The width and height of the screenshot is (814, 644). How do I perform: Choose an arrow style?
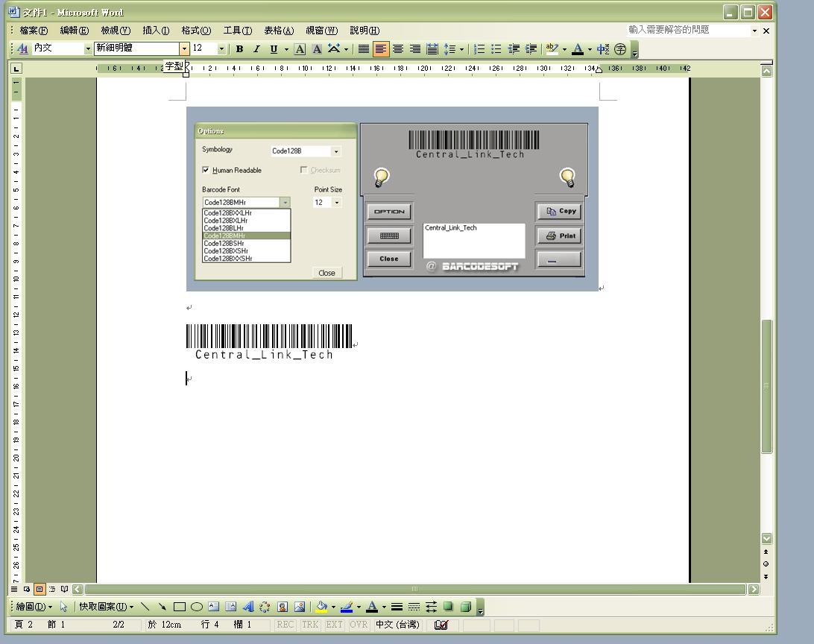click(431, 607)
